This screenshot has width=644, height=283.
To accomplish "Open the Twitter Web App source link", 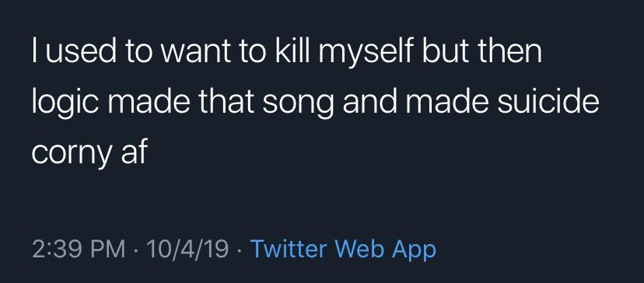I will click(343, 249).
